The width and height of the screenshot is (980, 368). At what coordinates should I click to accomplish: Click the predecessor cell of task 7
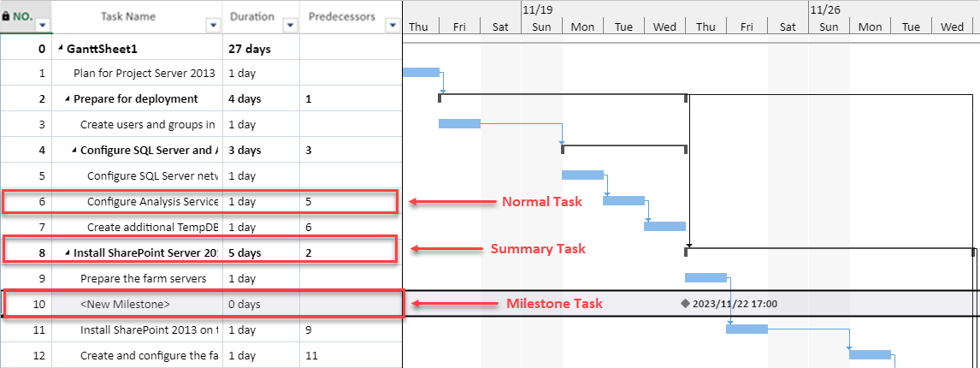(x=350, y=227)
